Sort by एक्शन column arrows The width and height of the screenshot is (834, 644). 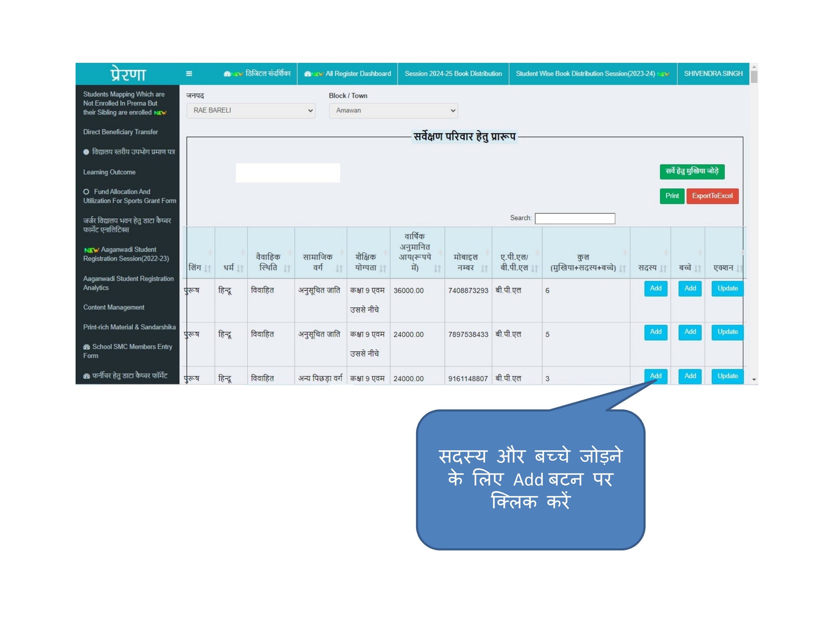point(739,268)
